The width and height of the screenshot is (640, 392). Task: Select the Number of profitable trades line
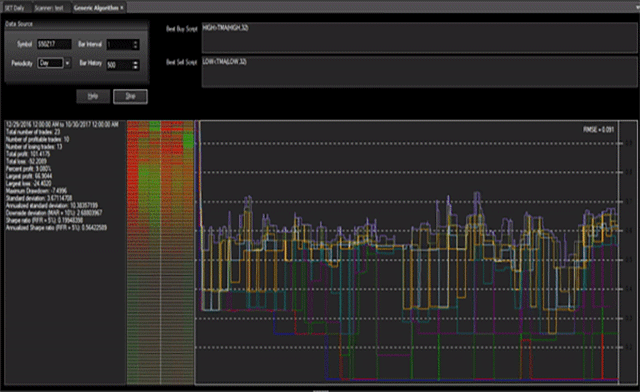point(37,139)
